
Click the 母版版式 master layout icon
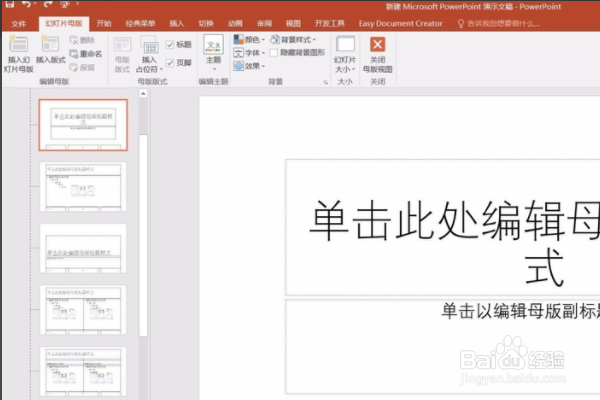[x=122, y=54]
